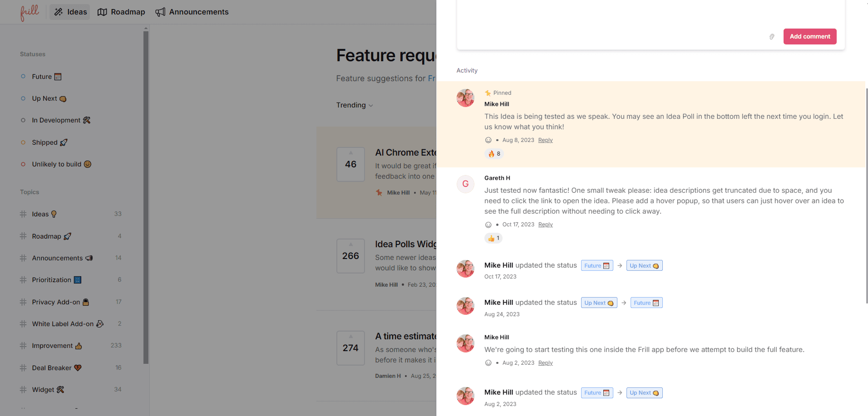Click Up Next tag in Aug 2 status update
The image size is (868, 416).
644,392
